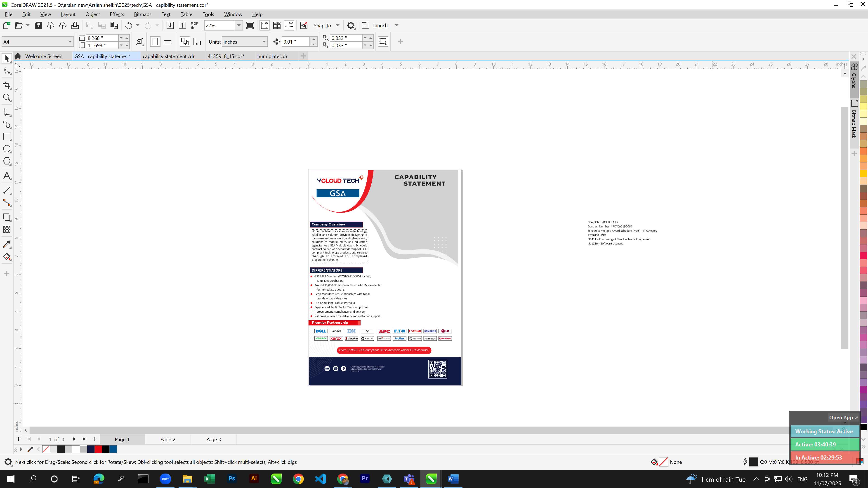Click Publish to PDF icon
Screen dimensions: 868x488
click(x=194, y=26)
